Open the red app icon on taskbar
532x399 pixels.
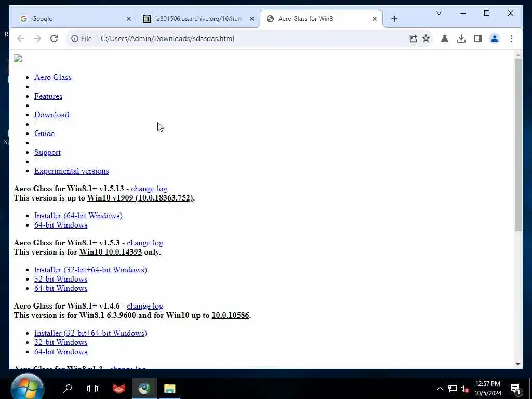[119, 388]
